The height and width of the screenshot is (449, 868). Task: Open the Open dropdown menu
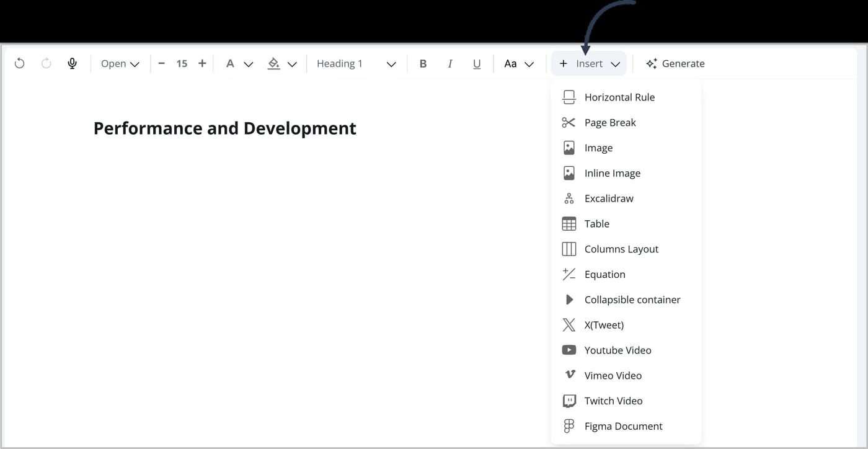(x=120, y=63)
